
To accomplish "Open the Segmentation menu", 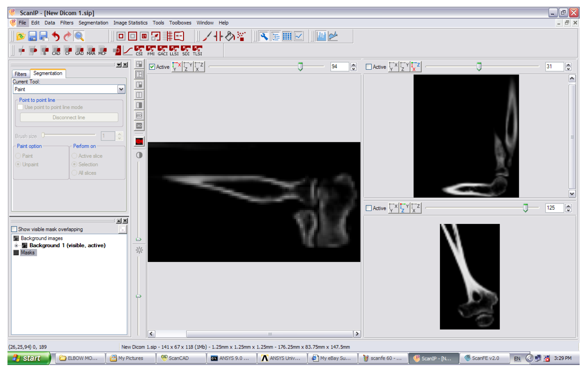I will pyautogui.click(x=93, y=23).
